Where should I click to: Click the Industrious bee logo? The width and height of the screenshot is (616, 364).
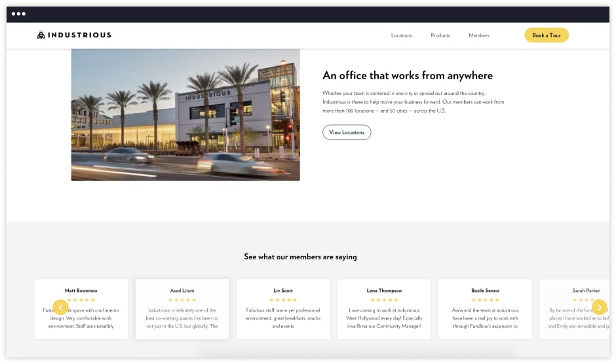[41, 35]
